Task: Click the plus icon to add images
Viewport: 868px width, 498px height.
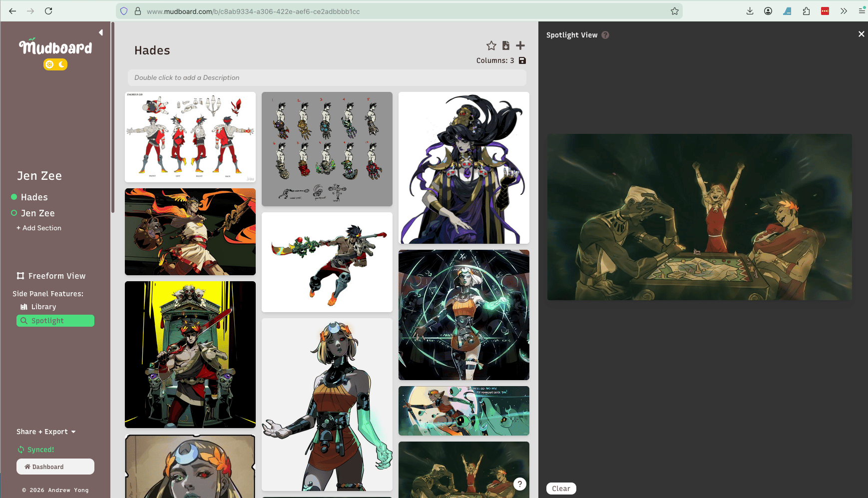Action: click(x=520, y=46)
